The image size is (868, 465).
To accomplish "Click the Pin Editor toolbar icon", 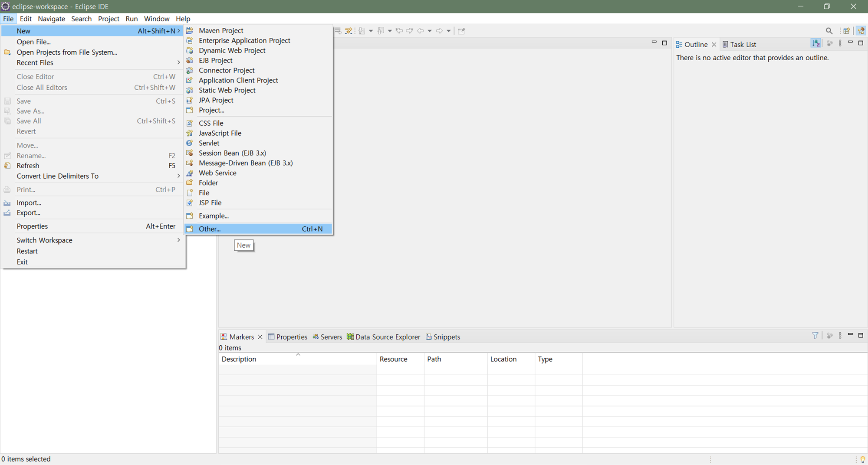I will tap(461, 31).
